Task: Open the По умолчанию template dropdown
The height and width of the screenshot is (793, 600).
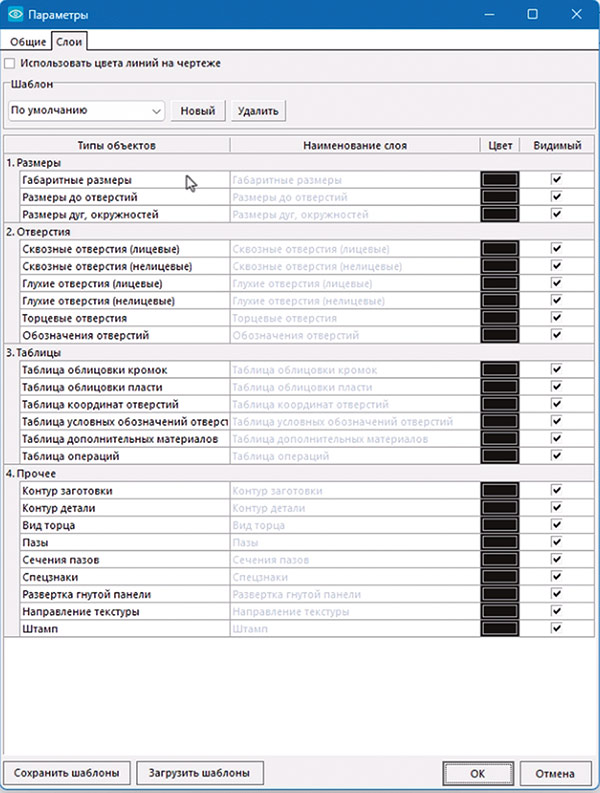Action: 85,110
